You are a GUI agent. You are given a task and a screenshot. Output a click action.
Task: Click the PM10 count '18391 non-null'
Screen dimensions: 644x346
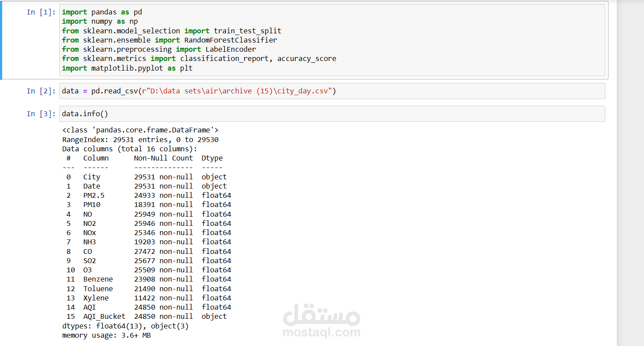point(164,205)
